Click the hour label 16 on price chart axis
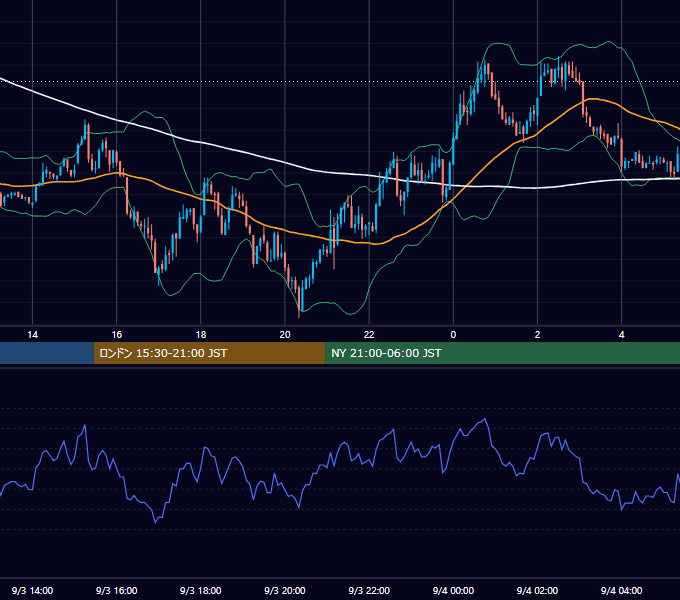The width and height of the screenshot is (680, 600). click(117, 335)
